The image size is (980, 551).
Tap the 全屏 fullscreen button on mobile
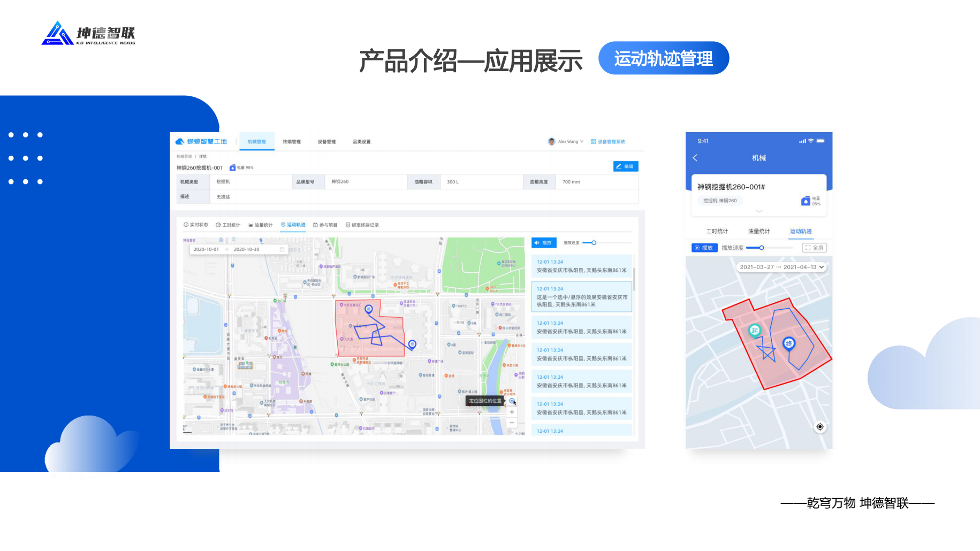tap(814, 248)
